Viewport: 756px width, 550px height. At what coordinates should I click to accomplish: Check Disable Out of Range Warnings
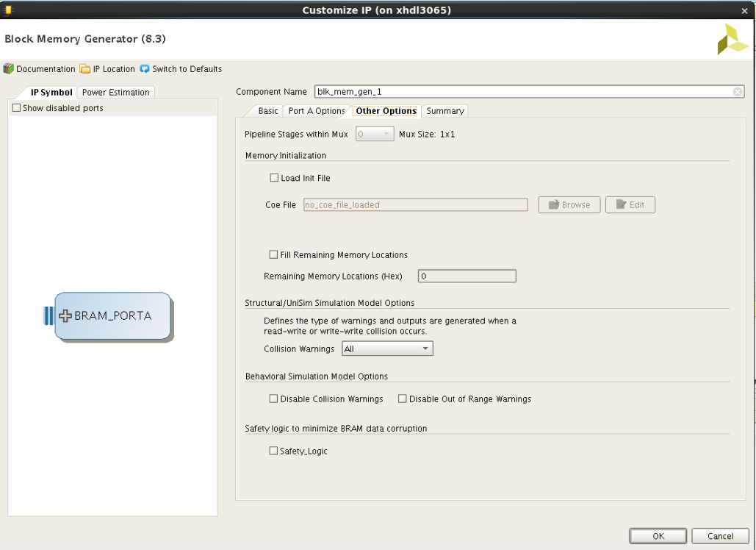click(402, 399)
